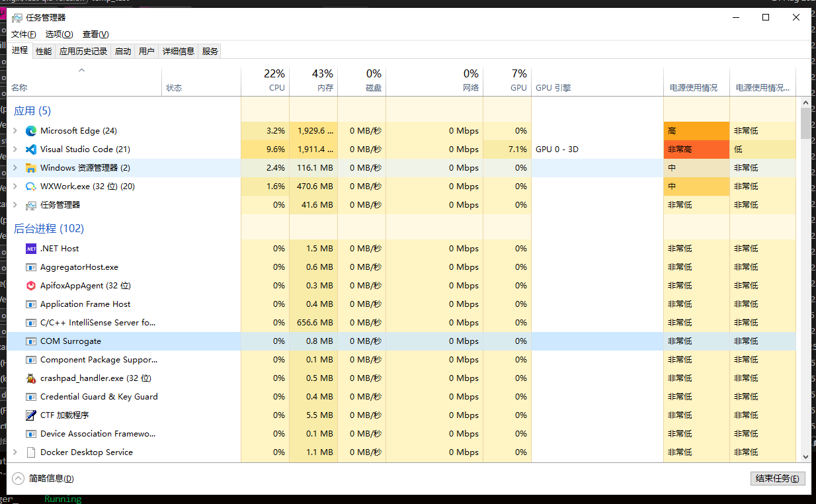816x504 pixels.
Task: Click scrollbar up arrow in process list
Action: [x=805, y=103]
